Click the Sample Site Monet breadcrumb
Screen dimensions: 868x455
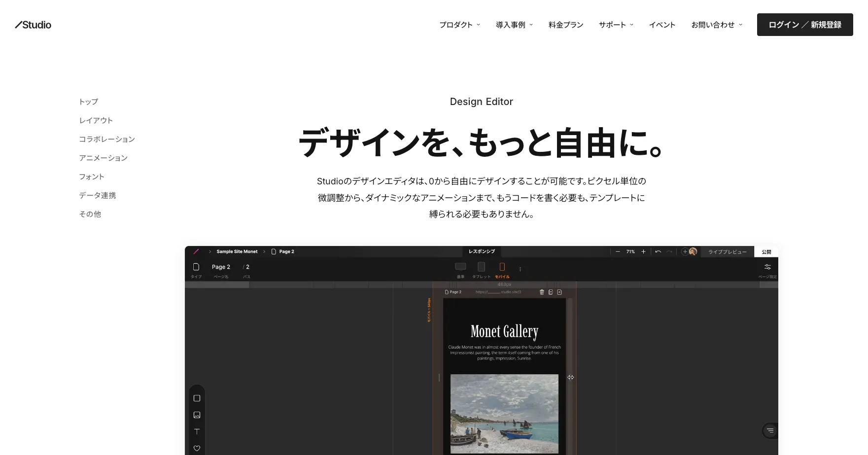coord(237,251)
